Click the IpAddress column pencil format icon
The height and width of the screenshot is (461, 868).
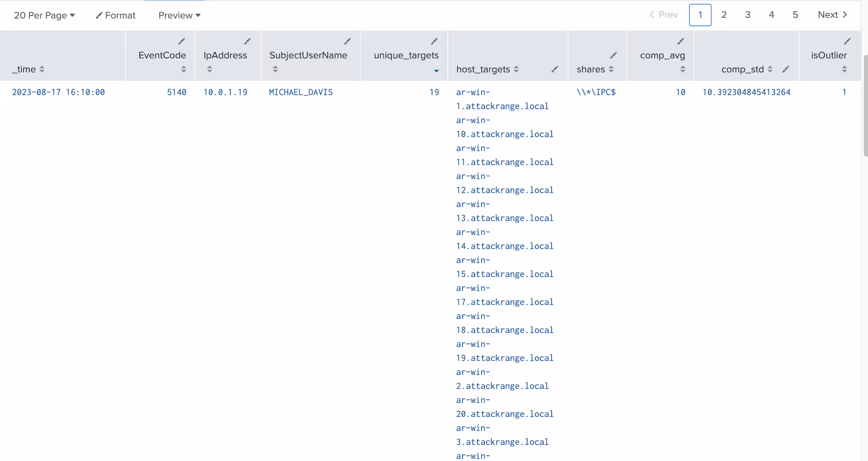tap(247, 41)
